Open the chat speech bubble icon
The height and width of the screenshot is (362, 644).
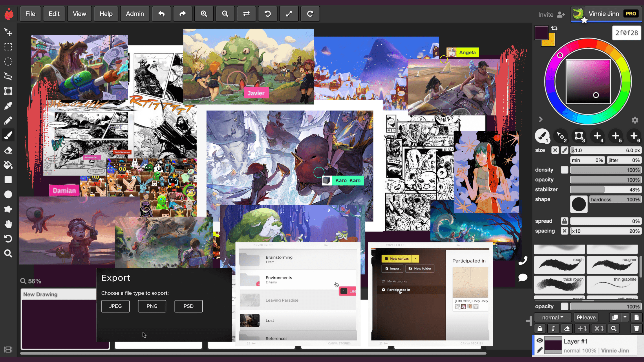pyautogui.click(x=523, y=278)
